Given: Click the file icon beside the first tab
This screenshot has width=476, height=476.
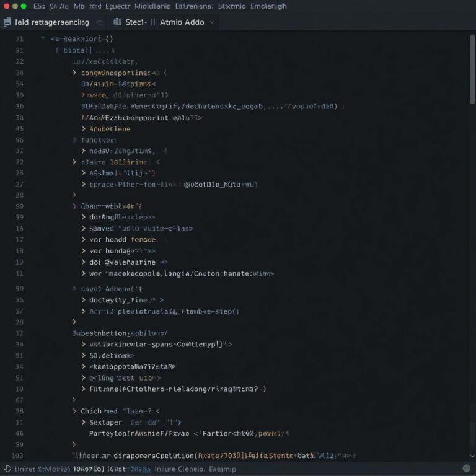Looking at the screenshot, I should point(7,22).
